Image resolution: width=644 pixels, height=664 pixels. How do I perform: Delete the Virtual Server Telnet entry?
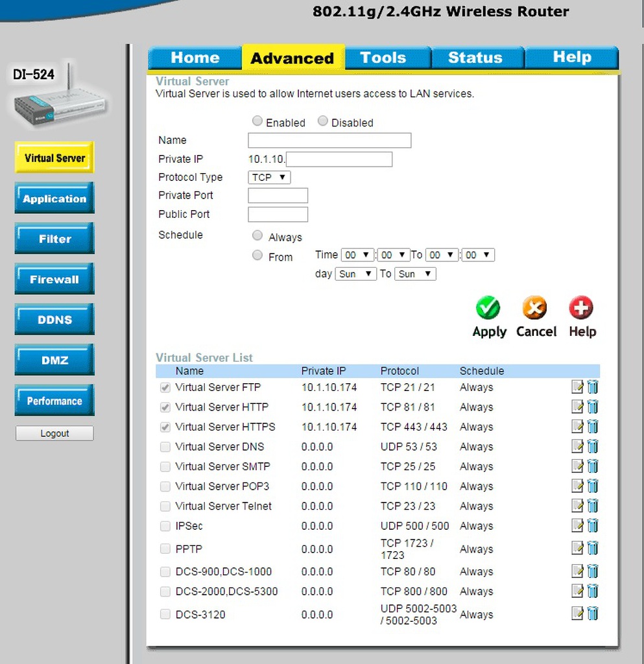593,506
